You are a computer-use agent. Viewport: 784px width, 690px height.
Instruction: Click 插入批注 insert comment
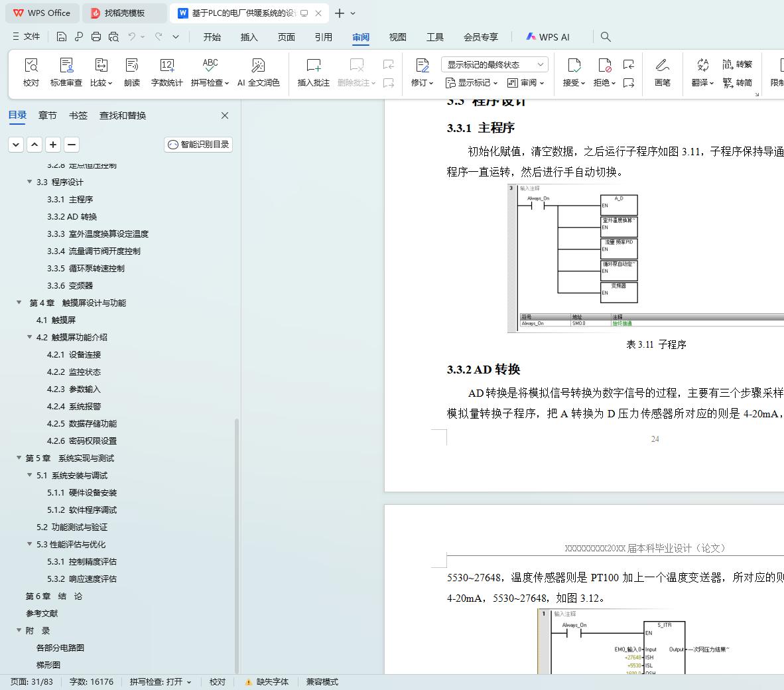tap(314, 72)
